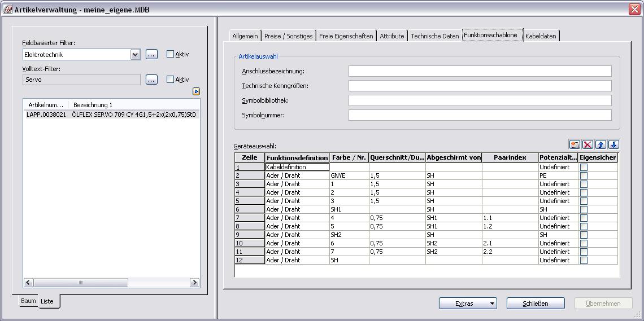Click the Paarindex cell 2.2
The image size is (644, 321).
[x=510, y=252]
